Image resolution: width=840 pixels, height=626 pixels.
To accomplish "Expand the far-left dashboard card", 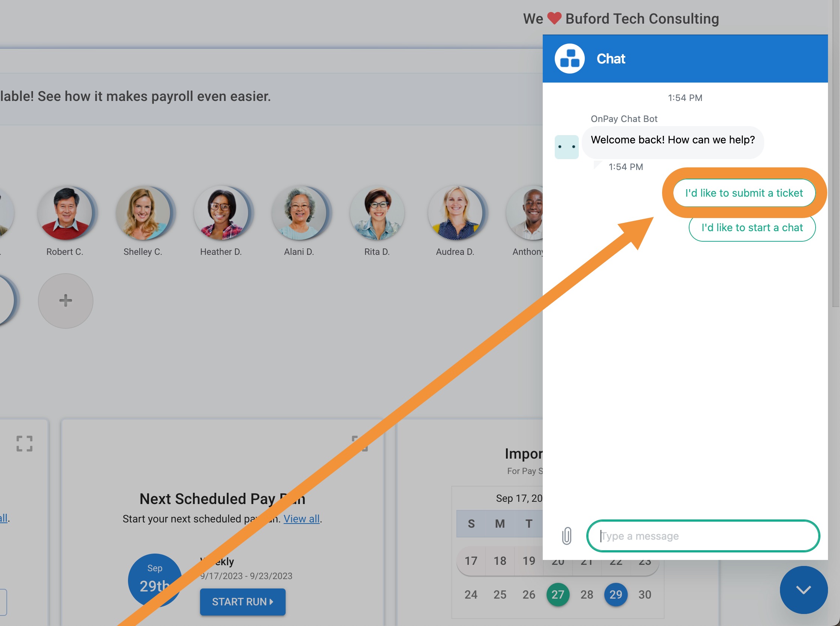I will (x=25, y=443).
